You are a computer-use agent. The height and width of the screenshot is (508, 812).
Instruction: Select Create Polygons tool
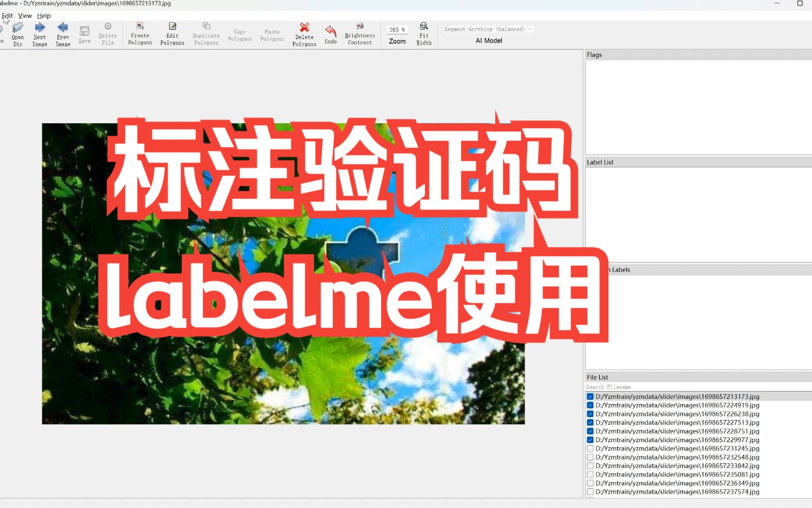click(x=140, y=34)
